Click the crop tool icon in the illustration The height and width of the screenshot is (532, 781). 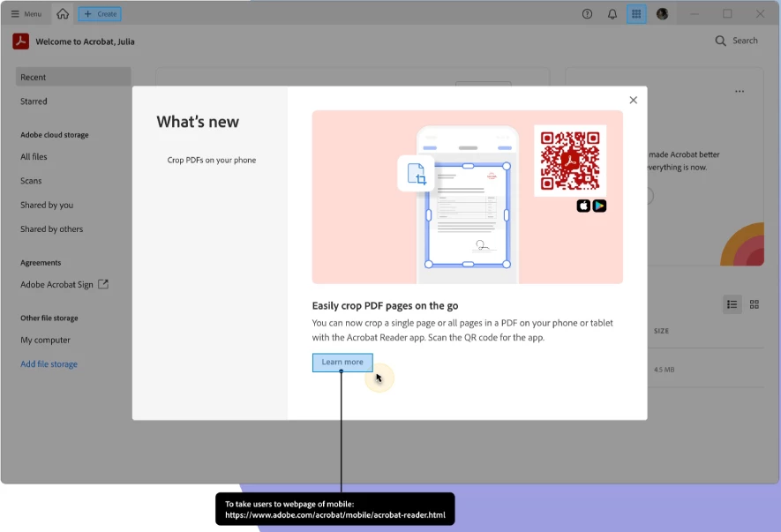[x=416, y=174]
